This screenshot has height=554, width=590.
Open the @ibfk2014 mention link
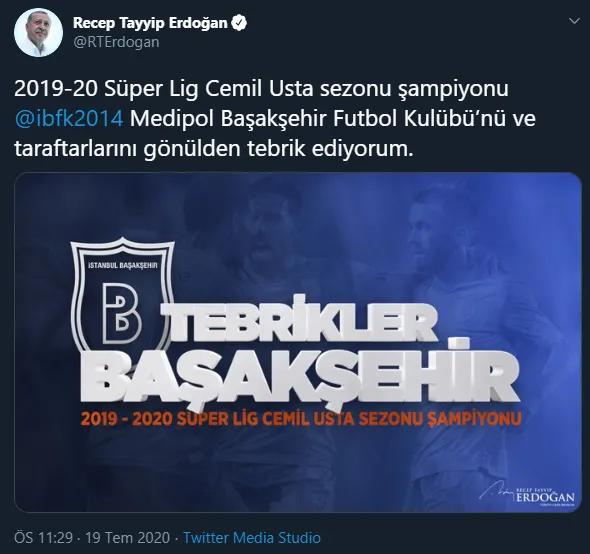(x=69, y=119)
